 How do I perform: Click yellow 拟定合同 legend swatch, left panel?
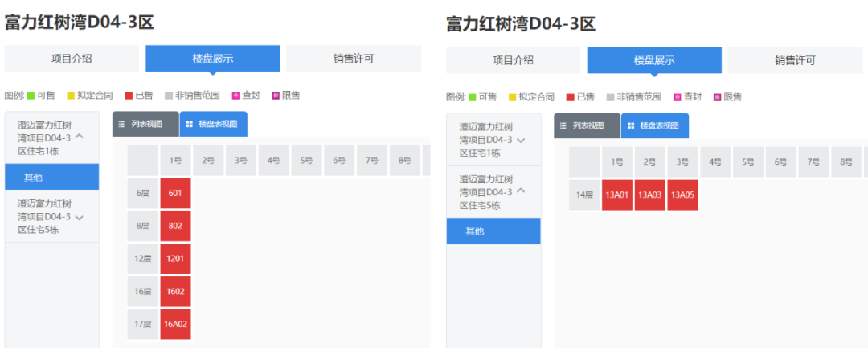[x=71, y=95]
